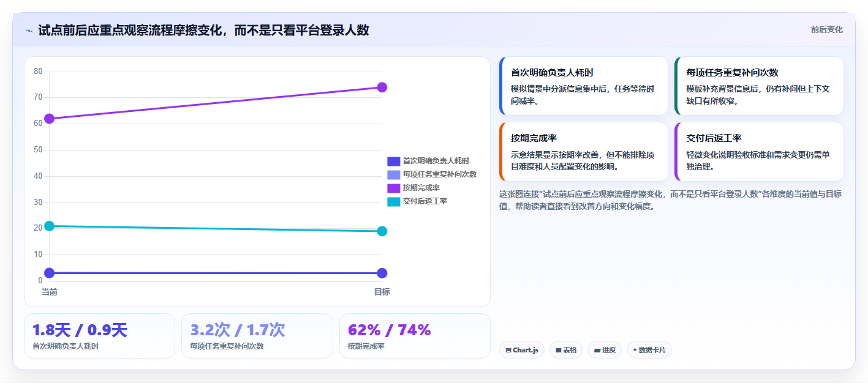This screenshot has width=868, height=383.
Task: Click the text 模拟情景中分派信息集中后
Action: pos(558,89)
